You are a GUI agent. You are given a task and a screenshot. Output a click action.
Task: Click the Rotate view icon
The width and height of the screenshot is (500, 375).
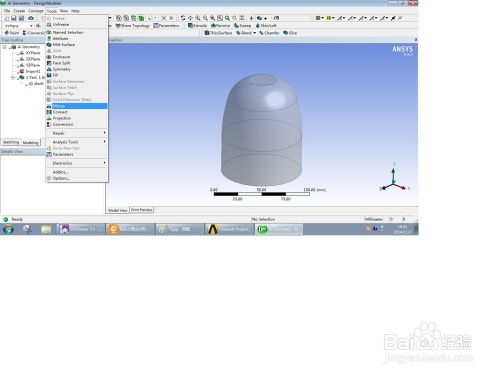(183, 18)
